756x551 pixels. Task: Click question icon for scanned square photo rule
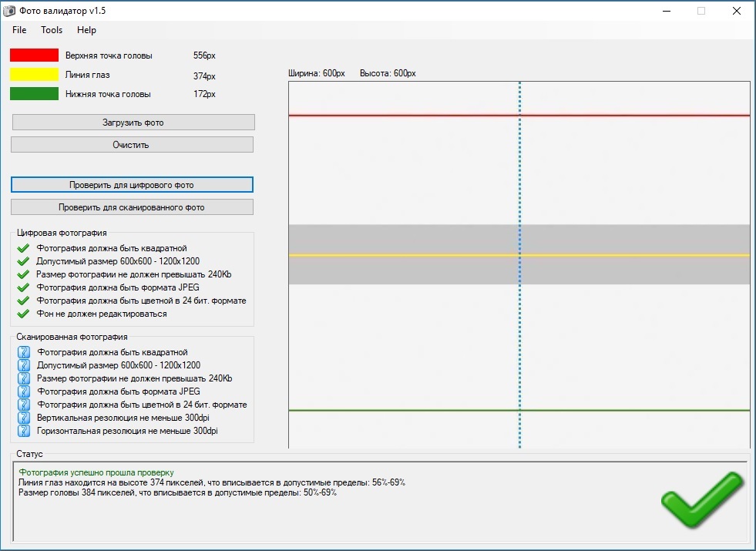pyautogui.click(x=24, y=352)
